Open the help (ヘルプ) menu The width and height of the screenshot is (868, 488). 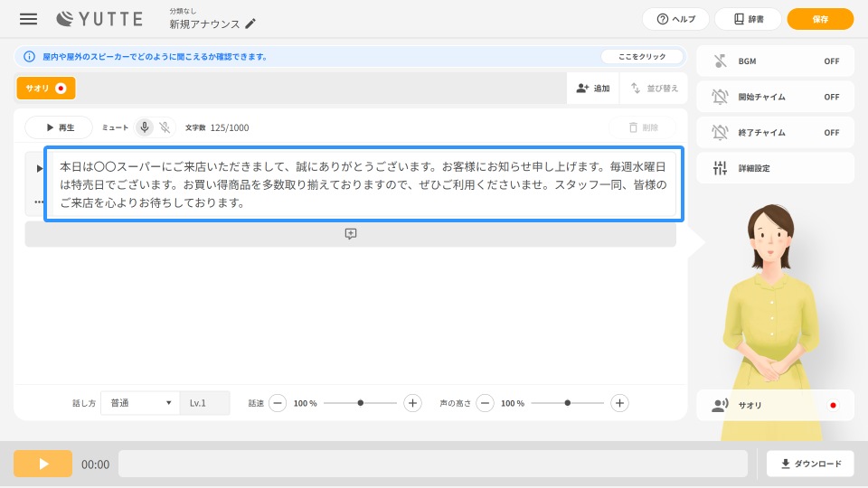(675, 19)
